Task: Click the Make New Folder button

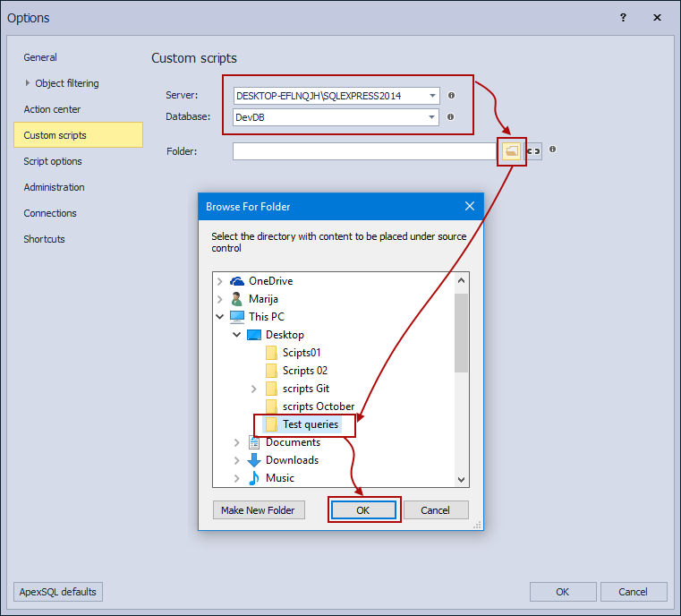Action: coord(259,510)
